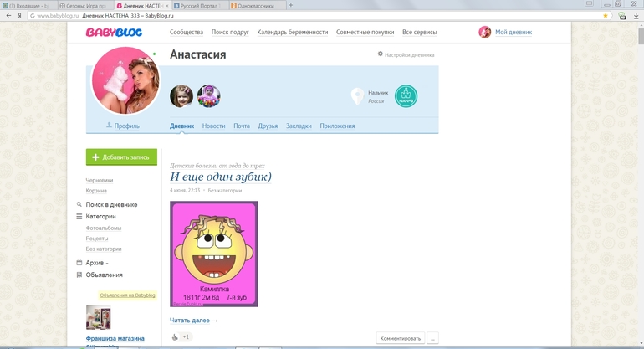The height and width of the screenshot is (349, 644).
Task: Open post title И еще один зубик)
Action: tap(221, 177)
